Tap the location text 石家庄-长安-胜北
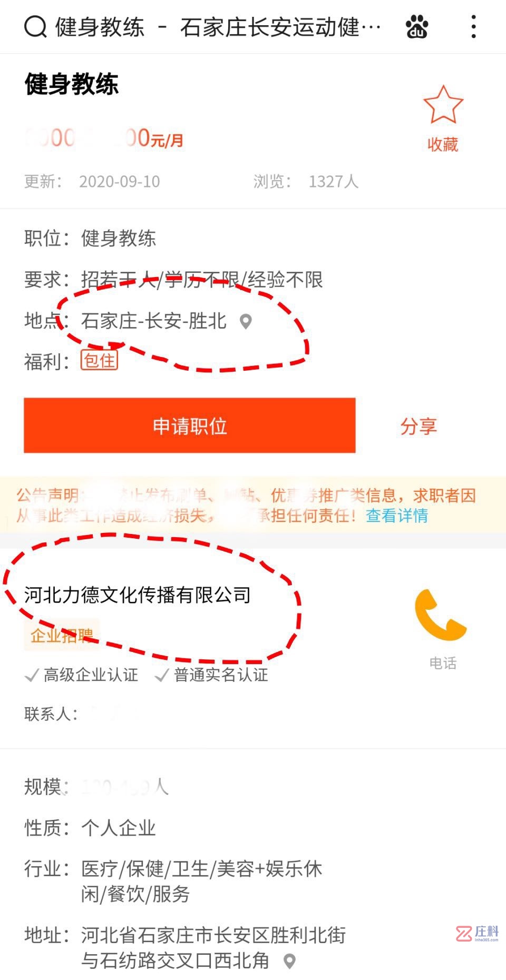The height and width of the screenshot is (980, 506). coord(154,321)
